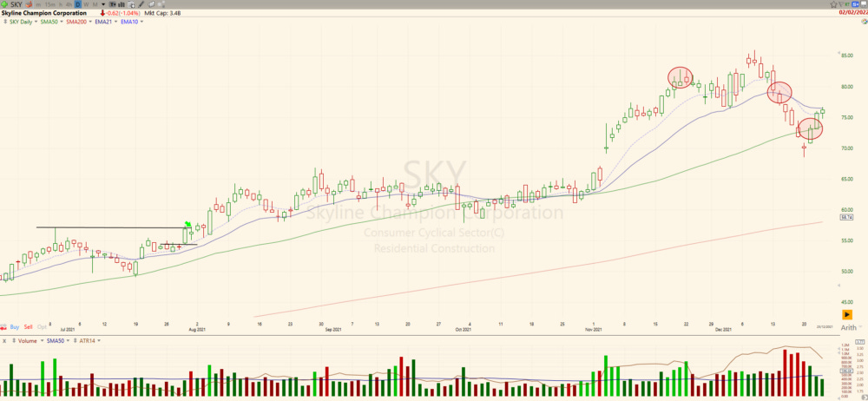Click the 02/02/2022 date label
The width and height of the screenshot is (868, 401).
(x=853, y=13)
